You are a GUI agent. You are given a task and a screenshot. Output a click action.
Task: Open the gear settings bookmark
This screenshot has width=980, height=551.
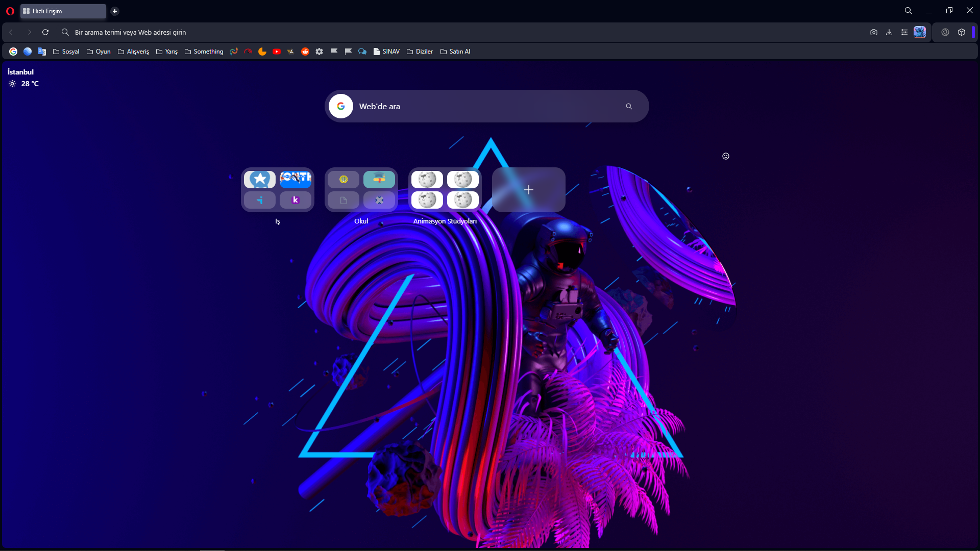[x=320, y=52]
